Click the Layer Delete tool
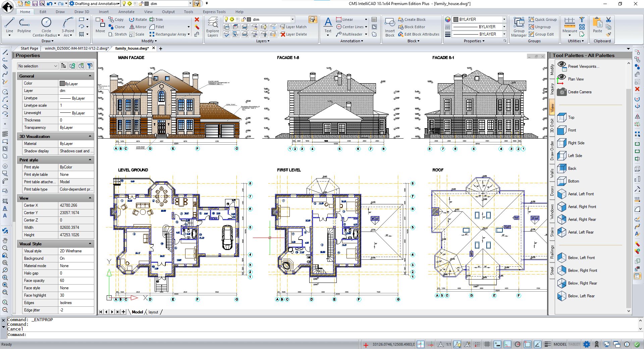 click(x=293, y=34)
